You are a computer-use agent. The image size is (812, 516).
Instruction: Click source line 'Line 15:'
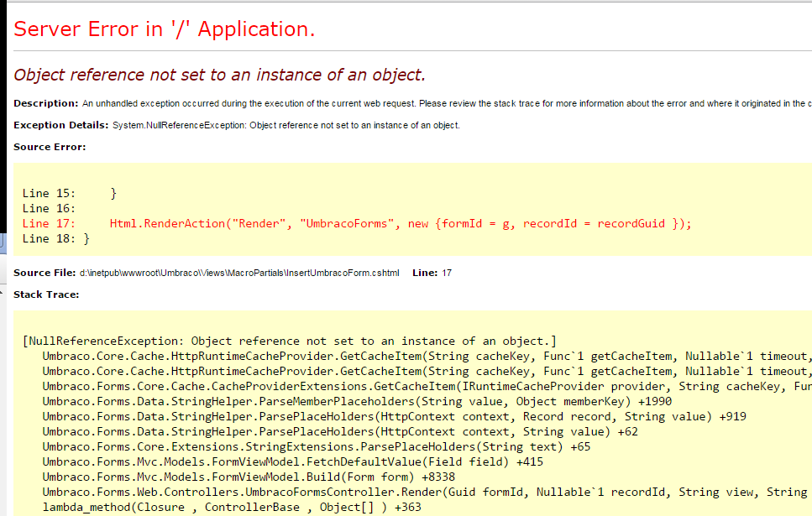(x=70, y=194)
